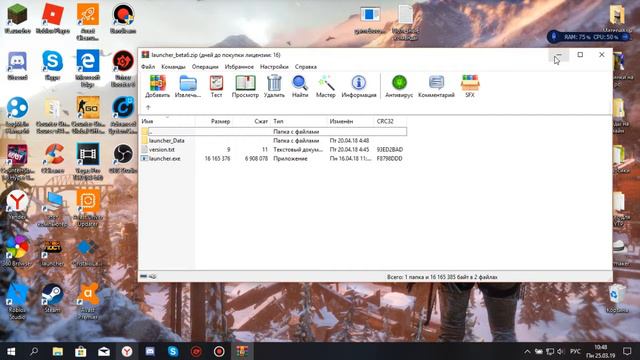Open the Избранное menu
The image size is (640, 360).
pos(239,67)
